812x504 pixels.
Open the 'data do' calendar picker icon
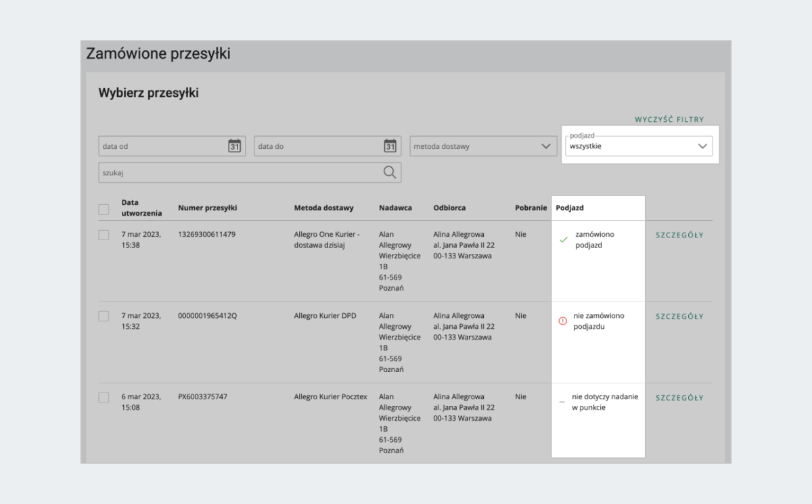coord(390,146)
